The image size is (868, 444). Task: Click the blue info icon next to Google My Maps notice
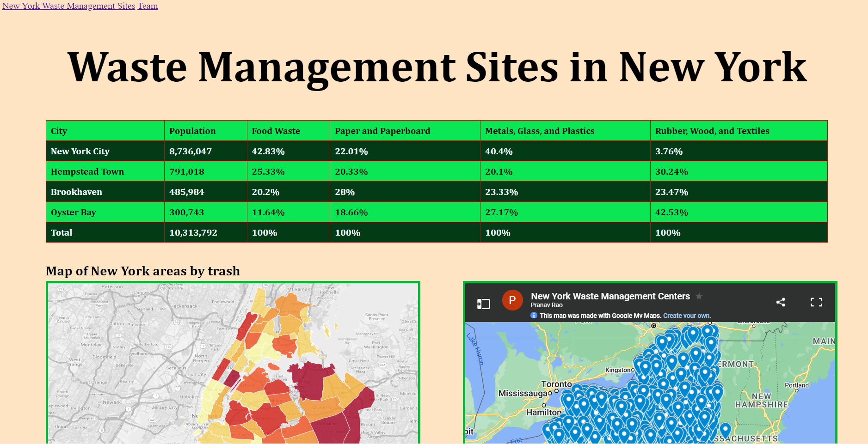[534, 315]
